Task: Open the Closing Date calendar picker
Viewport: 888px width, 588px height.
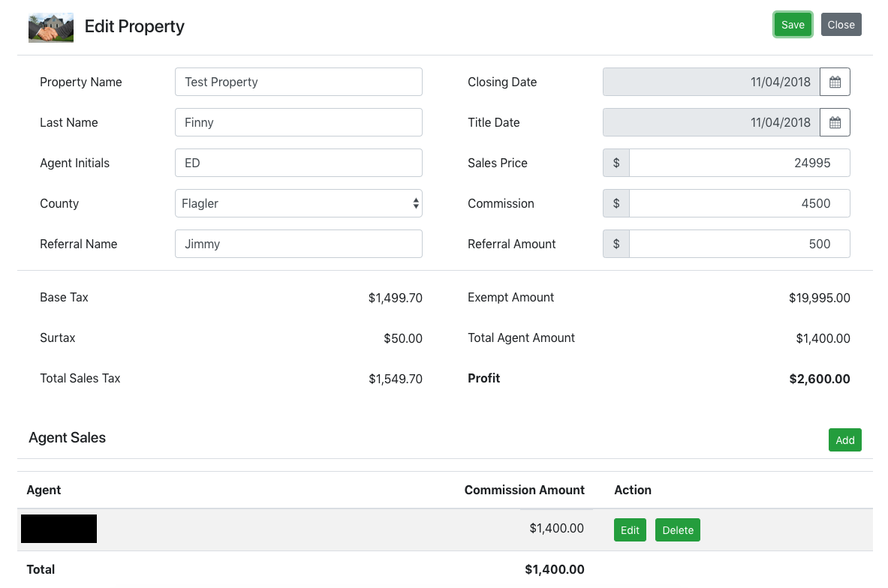Action: coord(835,82)
